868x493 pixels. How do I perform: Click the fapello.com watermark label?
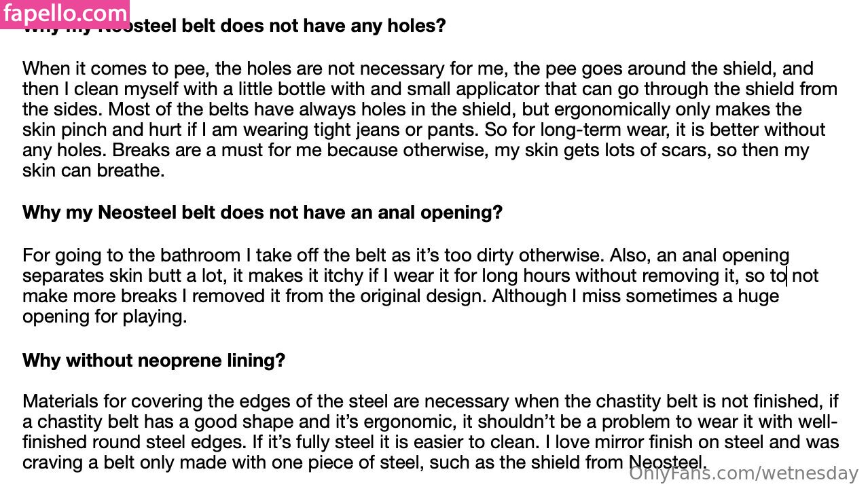pyautogui.click(x=65, y=14)
